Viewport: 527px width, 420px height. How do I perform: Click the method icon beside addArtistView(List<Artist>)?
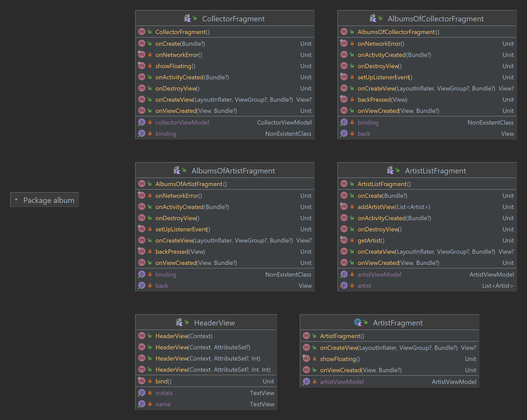coord(344,207)
